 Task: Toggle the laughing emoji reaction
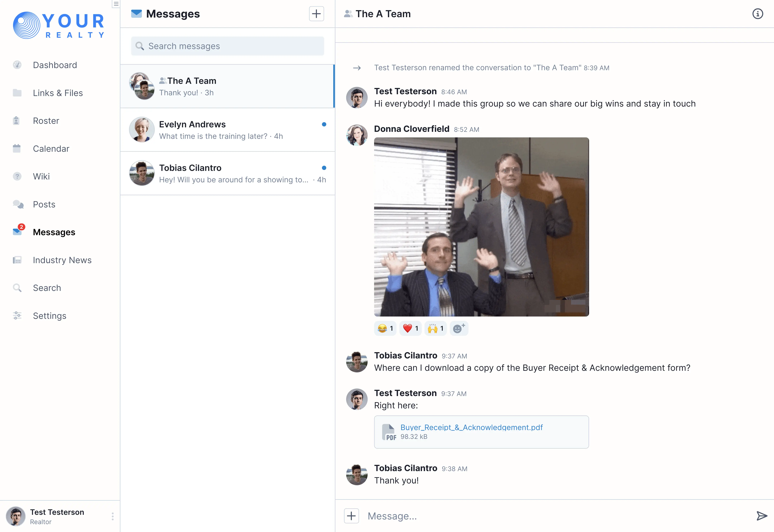click(385, 328)
